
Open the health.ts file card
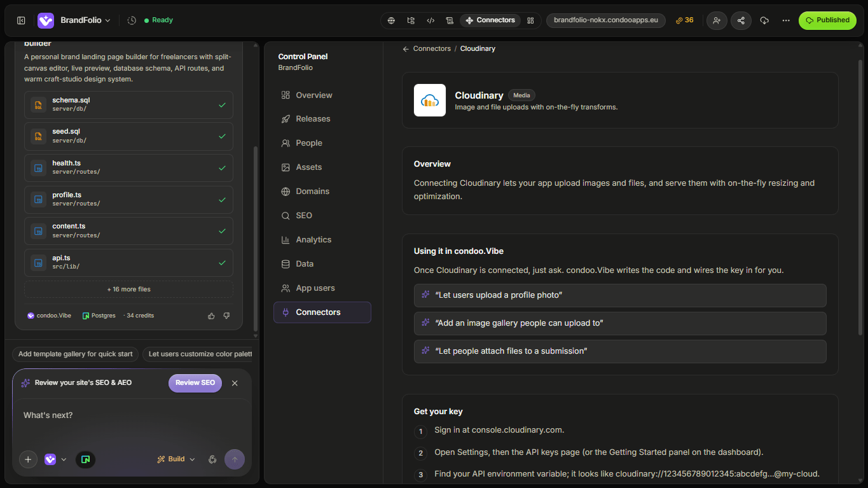tap(128, 168)
